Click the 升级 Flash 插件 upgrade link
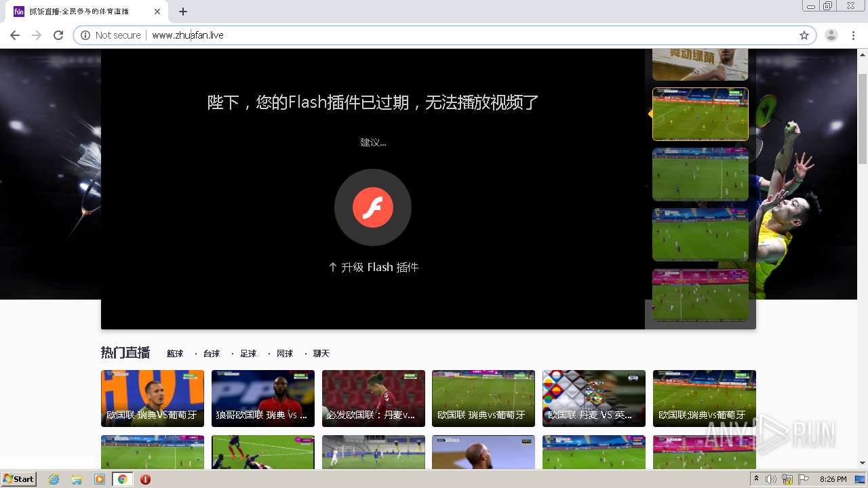The image size is (868, 488). [373, 267]
